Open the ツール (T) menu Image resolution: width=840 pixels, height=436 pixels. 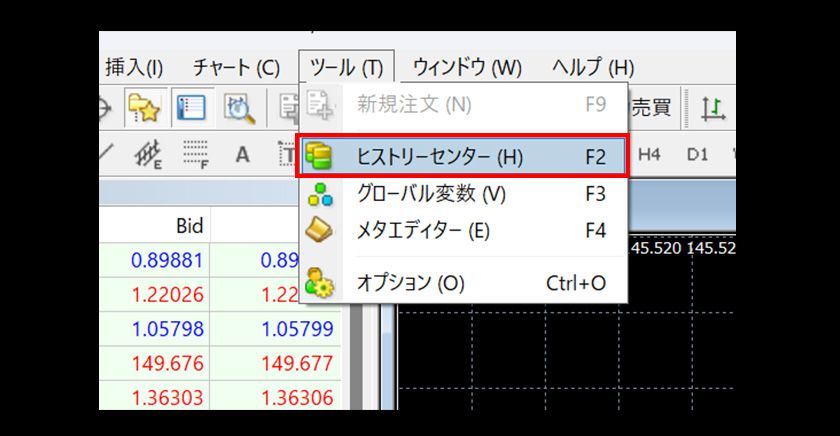[x=346, y=68]
